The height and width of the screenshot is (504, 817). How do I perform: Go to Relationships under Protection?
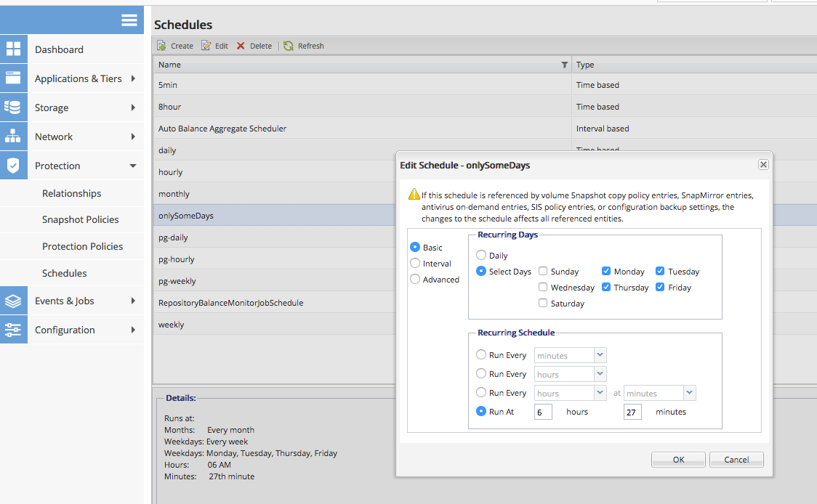pyautogui.click(x=71, y=193)
